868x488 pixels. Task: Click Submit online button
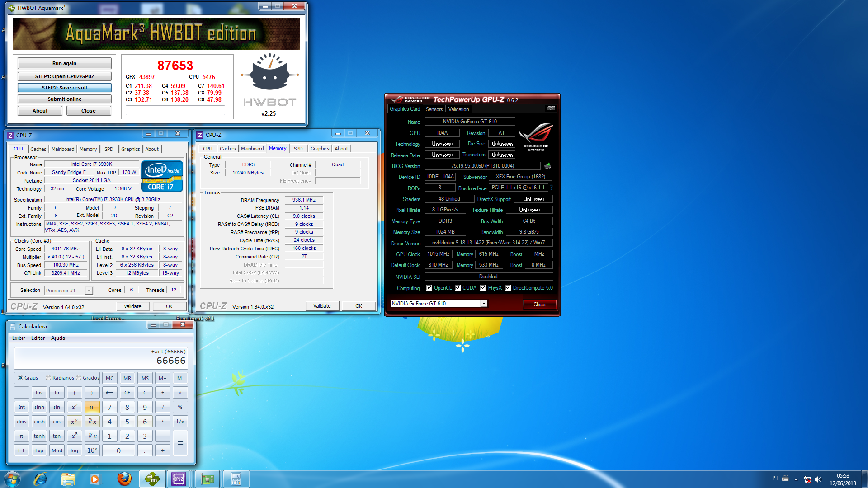[65, 99]
